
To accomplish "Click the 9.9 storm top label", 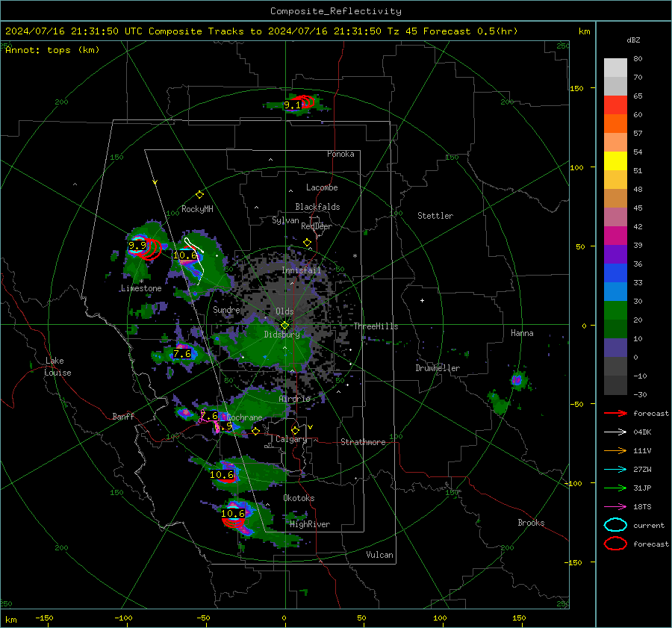I will (137, 246).
